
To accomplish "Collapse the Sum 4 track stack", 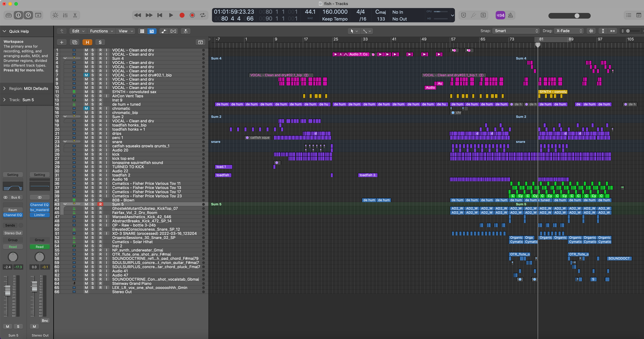I will click(65, 59).
